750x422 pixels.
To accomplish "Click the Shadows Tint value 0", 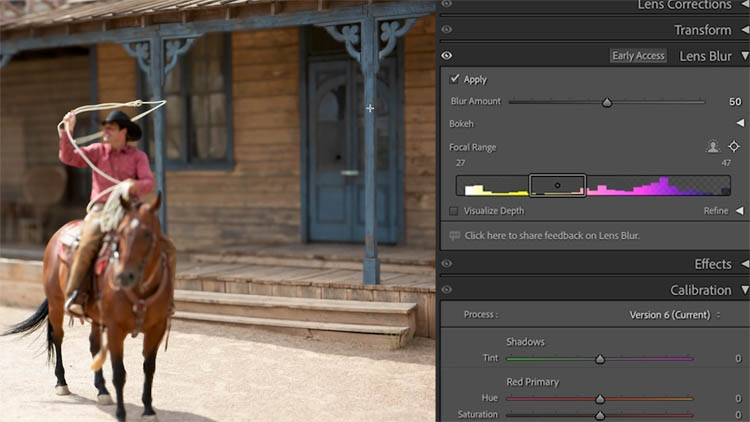I will (738, 358).
